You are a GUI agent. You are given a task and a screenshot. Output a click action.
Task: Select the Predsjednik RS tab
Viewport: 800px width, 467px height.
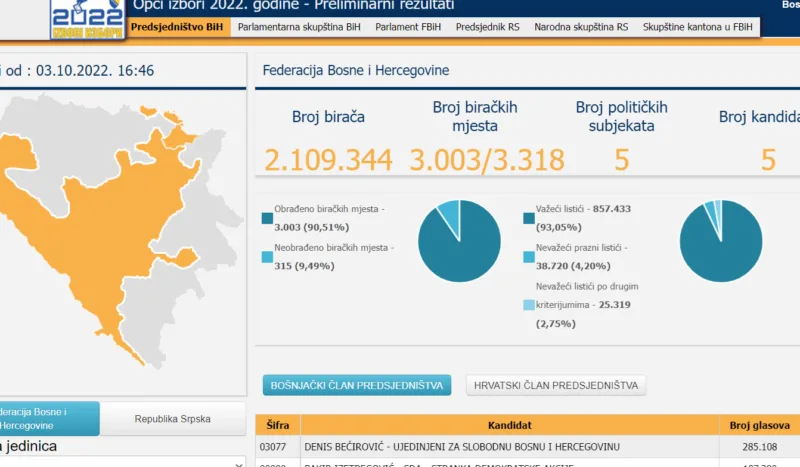(488, 27)
